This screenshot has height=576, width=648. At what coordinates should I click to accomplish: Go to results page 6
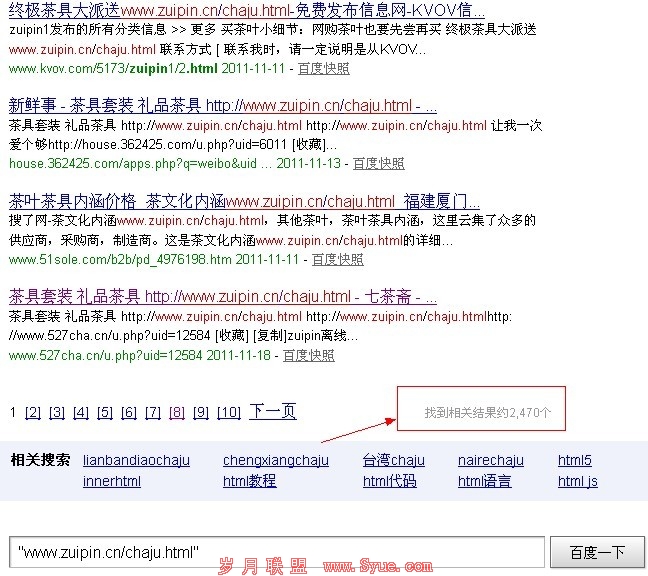pyautogui.click(x=129, y=412)
